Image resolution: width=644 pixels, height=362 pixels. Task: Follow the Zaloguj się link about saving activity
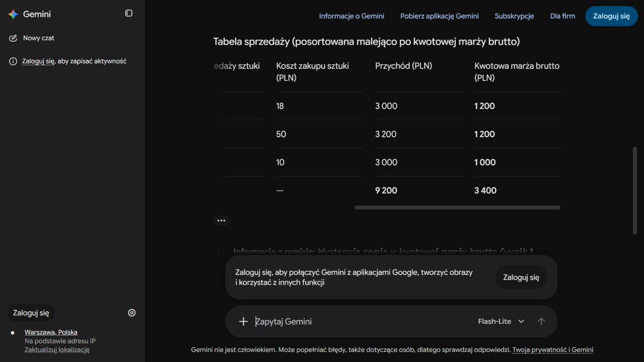[x=38, y=61]
